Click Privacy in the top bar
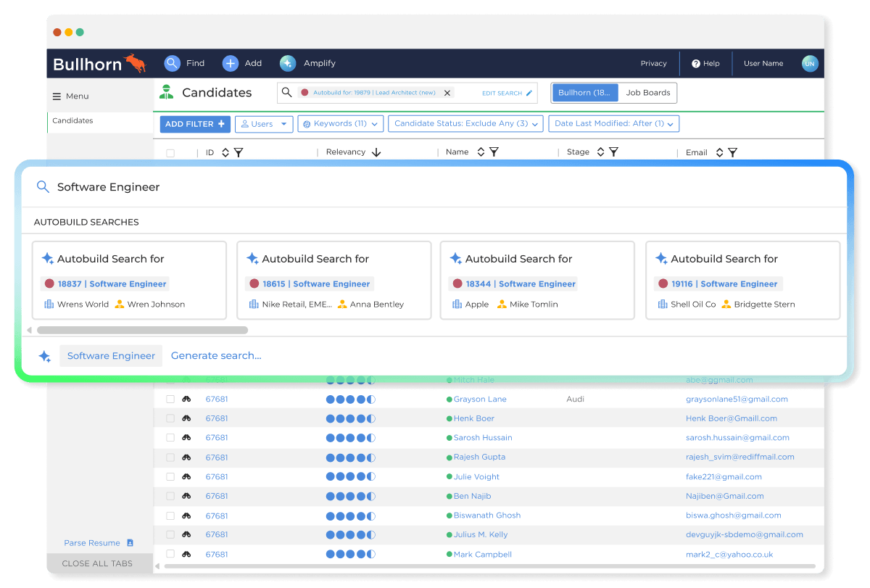The width and height of the screenshot is (870, 588). click(653, 64)
